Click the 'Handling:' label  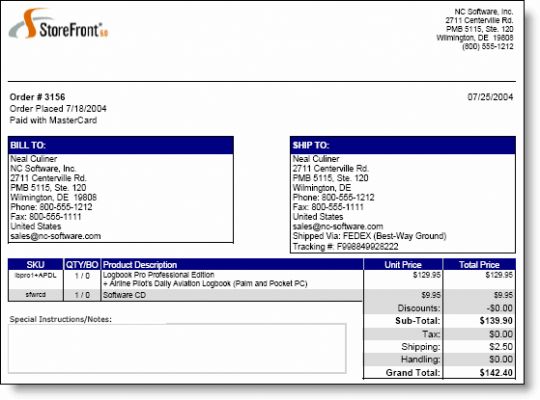click(420, 359)
